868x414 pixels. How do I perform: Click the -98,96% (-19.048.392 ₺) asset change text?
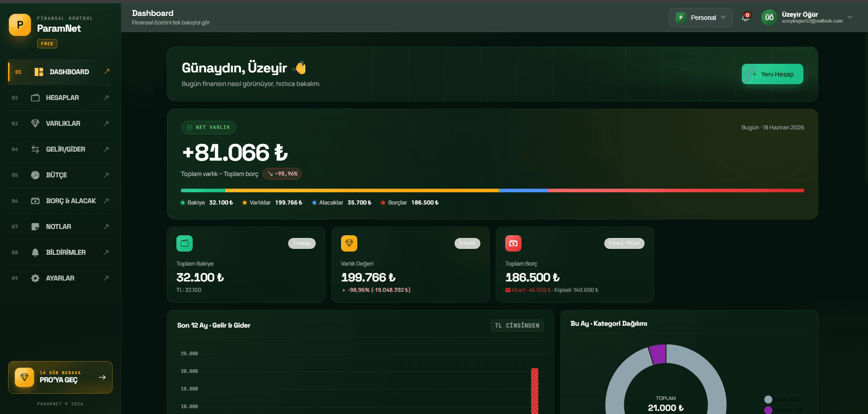point(376,290)
